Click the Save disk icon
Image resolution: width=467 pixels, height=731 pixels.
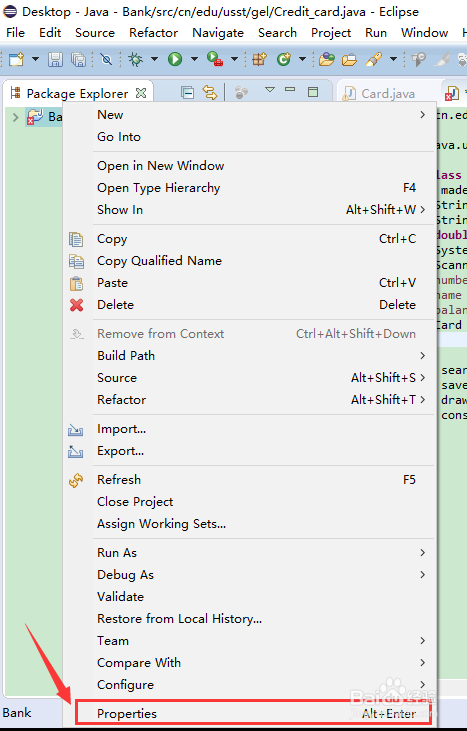pyautogui.click(x=55, y=59)
